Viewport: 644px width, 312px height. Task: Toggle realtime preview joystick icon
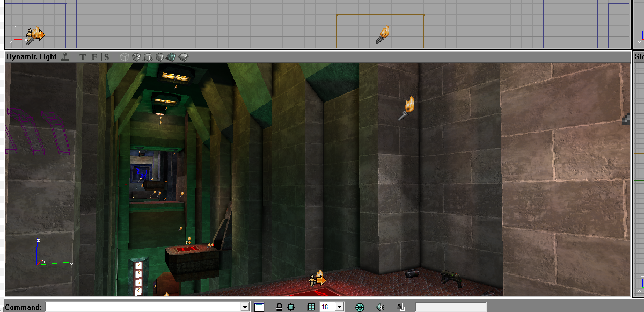point(65,56)
